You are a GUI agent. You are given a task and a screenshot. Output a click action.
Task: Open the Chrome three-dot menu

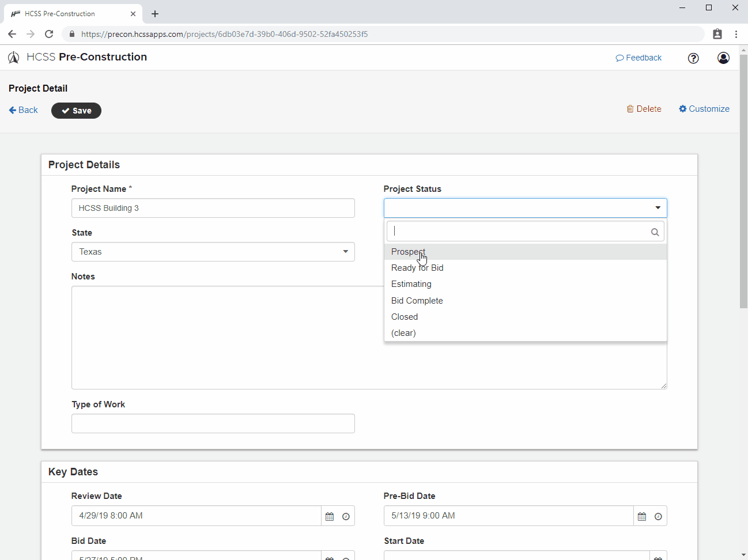(x=736, y=34)
